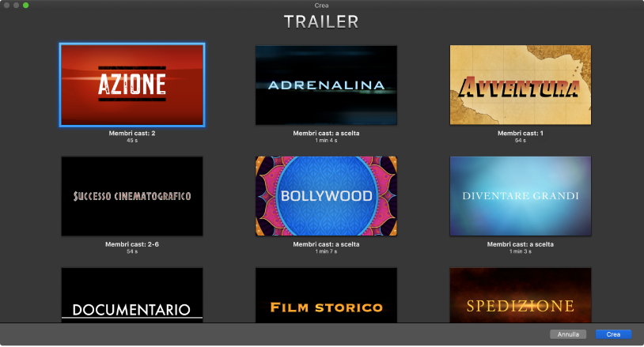
Task: Choose the Bollywood trailer template
Action: [x=326, y=195]
